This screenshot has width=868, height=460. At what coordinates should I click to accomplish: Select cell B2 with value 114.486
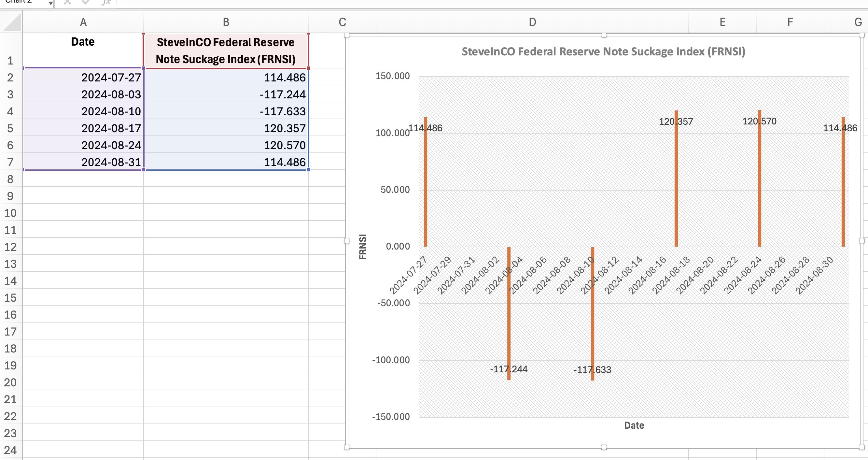click(226, 77)
